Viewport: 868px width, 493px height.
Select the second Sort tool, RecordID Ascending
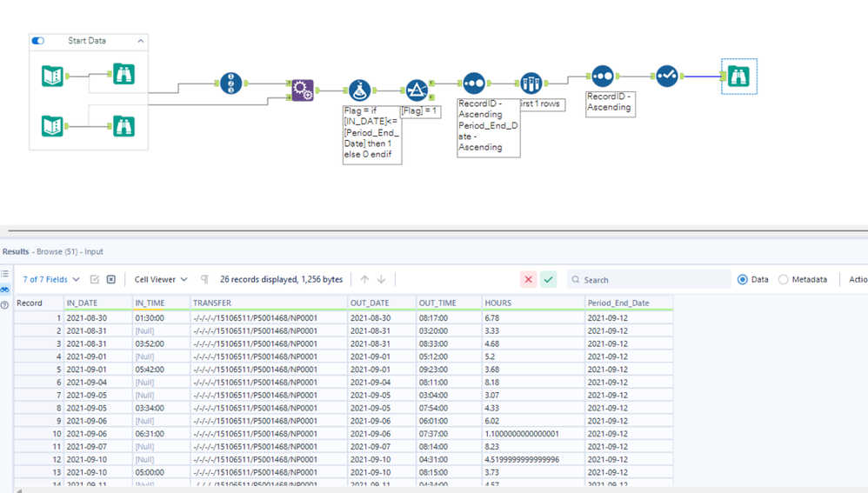click(x=602, y=76)
